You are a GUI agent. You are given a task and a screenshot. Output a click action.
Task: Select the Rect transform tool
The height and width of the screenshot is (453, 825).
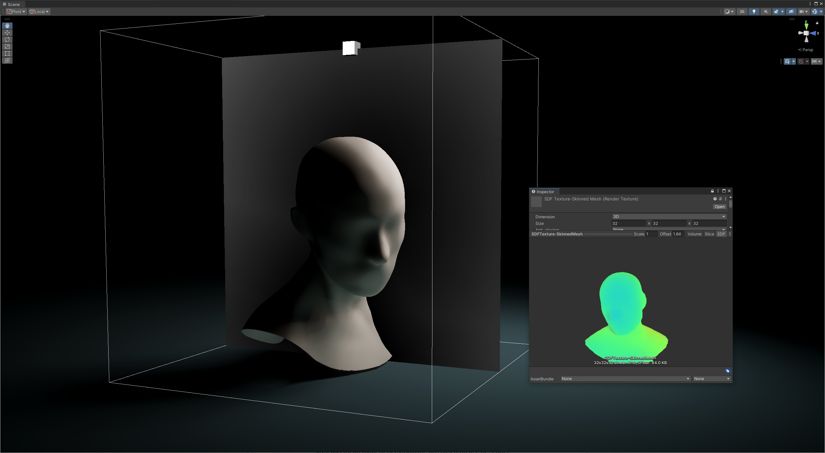pyautogui.click(x=7, y=53)
